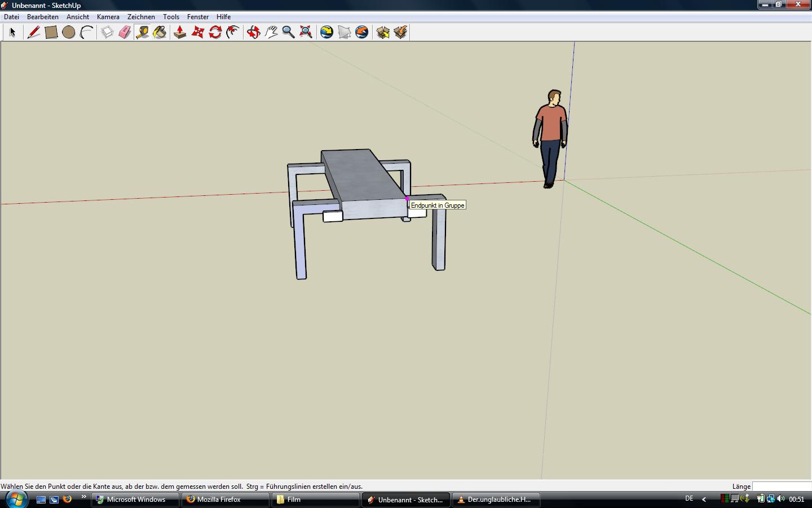This screenshot has height=508, width=812.
Task: Open the Film folder taskbar button
Action: (316, 500)
